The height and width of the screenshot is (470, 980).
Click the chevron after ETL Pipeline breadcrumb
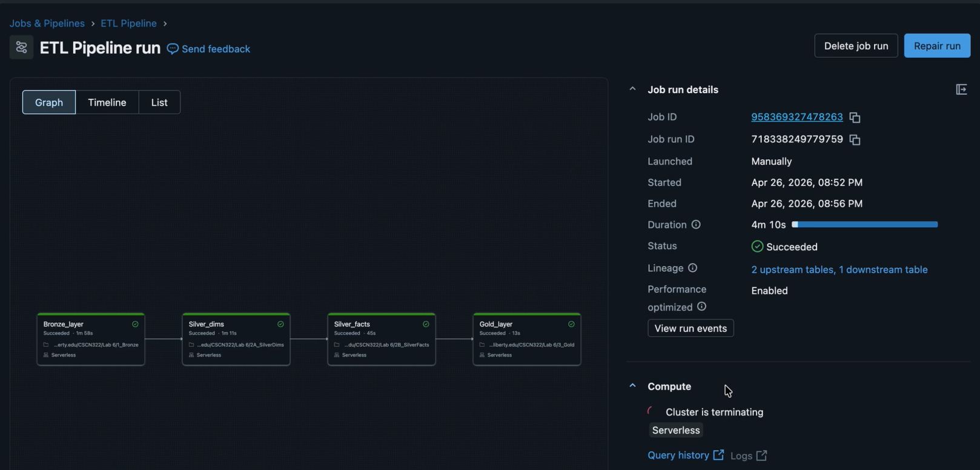point(165,24)
